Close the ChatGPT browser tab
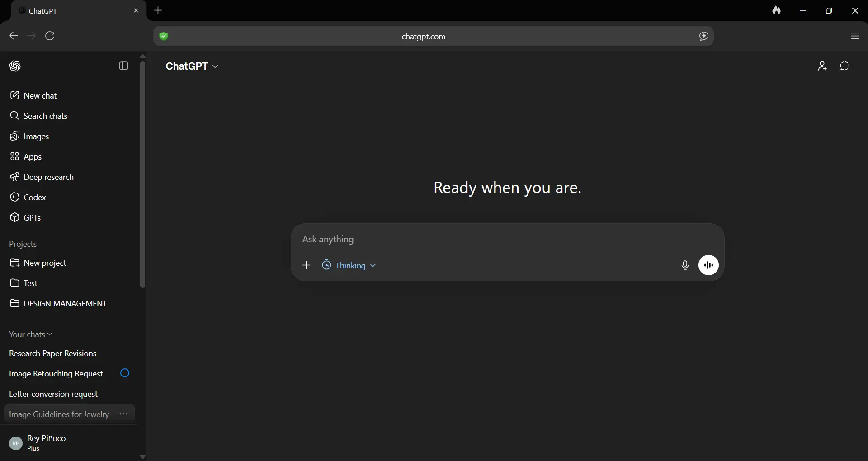The image size is (868, 461). [136, 10]
